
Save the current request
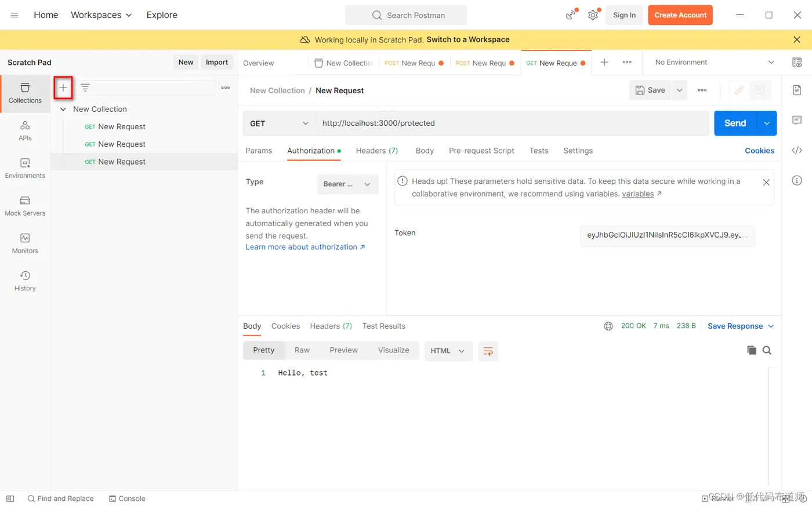[651, 90]
